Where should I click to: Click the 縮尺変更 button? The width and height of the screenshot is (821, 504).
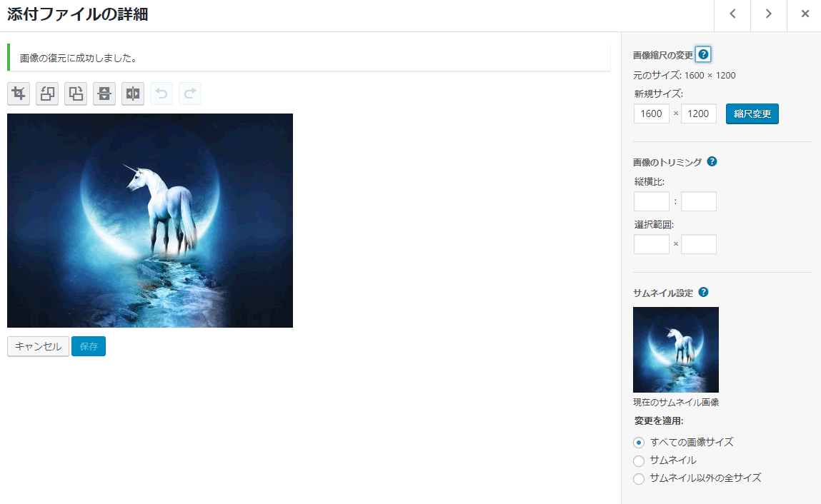[x=752, y=114]
